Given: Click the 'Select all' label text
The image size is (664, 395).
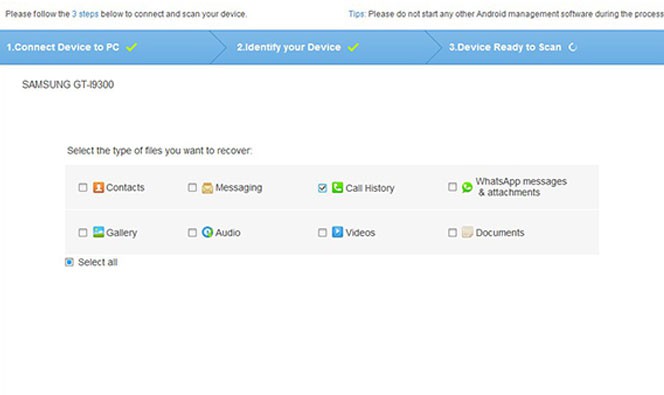Looking at the screenshot, I should tap(98, 262).
